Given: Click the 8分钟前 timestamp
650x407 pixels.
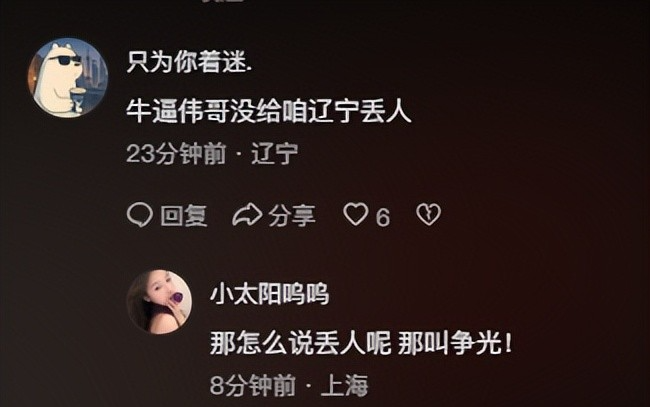Looking at the screenshot, I should (253, 385).
